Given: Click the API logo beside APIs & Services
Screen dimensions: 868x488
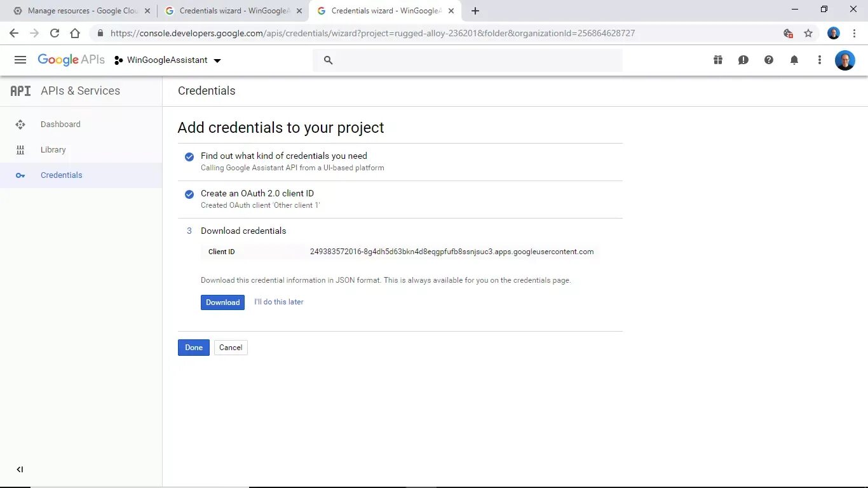Looking at the screenshot, I should [x=20, y=91].
